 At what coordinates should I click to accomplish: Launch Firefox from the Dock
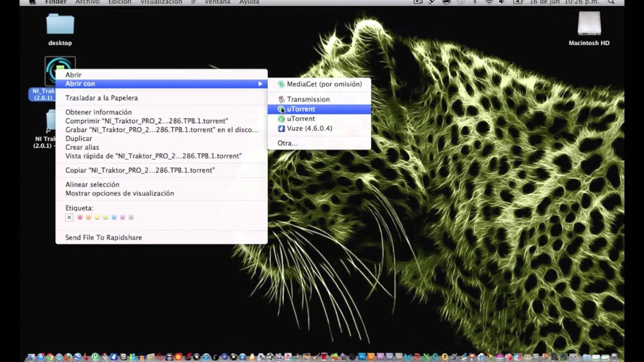[68, 357]
